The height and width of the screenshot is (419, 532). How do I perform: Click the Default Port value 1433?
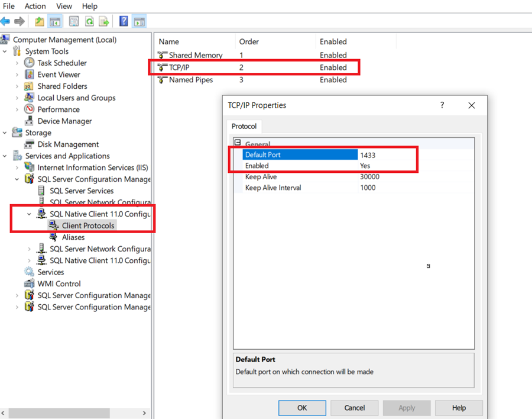tap(368, 155)
